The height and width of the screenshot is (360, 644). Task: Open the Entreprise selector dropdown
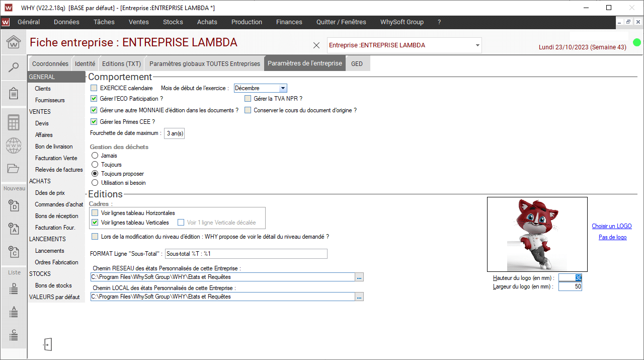477,45
